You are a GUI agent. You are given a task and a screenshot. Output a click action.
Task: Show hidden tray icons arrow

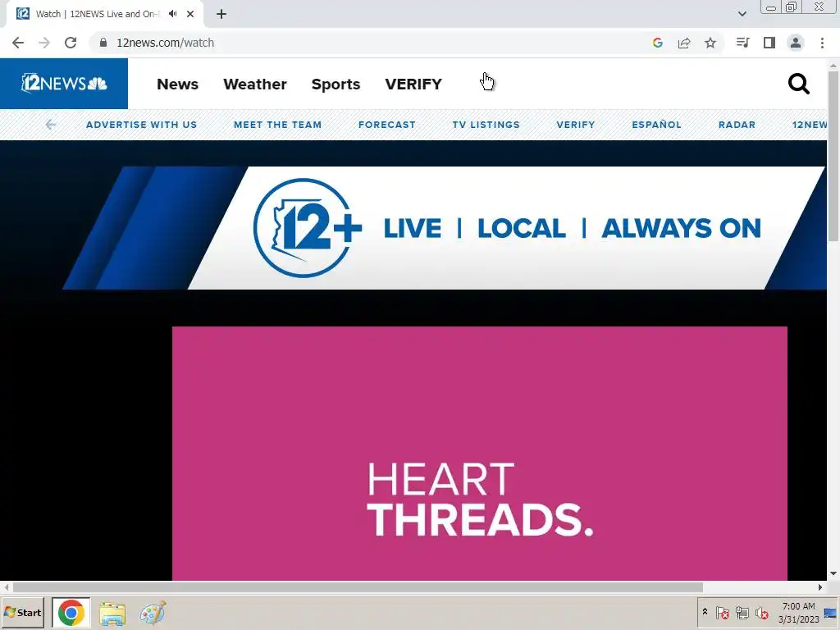click(x=705, y=612)
